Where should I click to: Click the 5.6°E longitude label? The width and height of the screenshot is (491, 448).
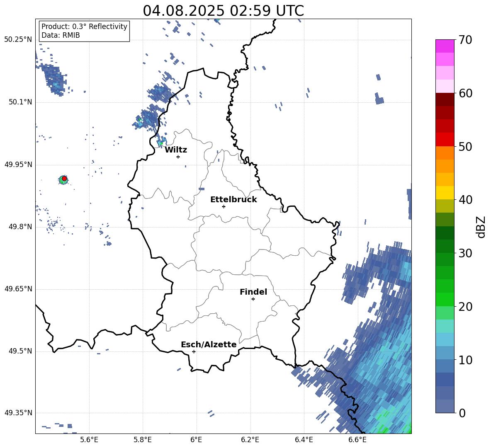89,440
